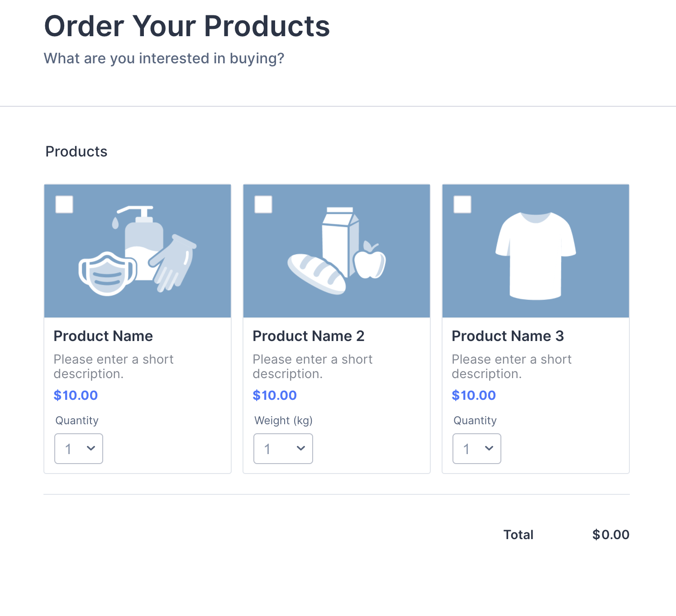Click the white t-shirt icon

[535, 256]
